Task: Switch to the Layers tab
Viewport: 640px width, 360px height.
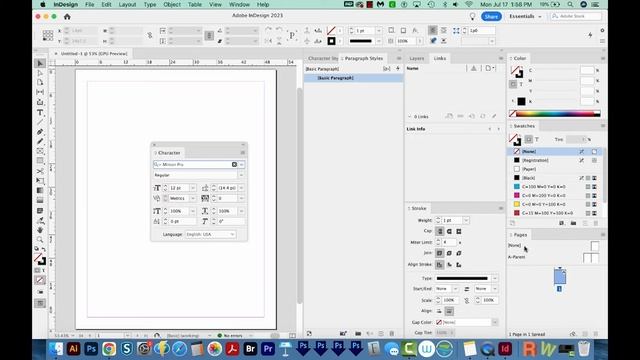Action: coord(417,58)
